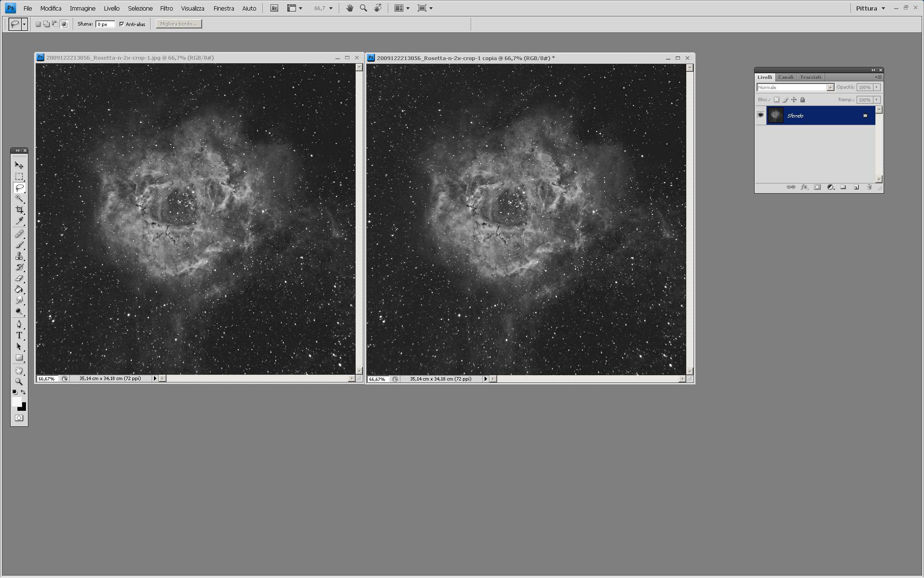
Task: Select the Rectangular Marquee tool
Action: 19,176
